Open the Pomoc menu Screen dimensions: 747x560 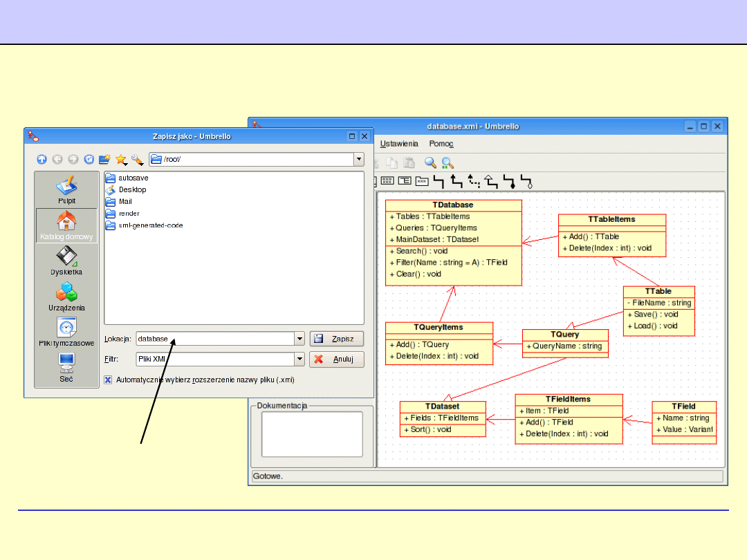tap(441, 144)
